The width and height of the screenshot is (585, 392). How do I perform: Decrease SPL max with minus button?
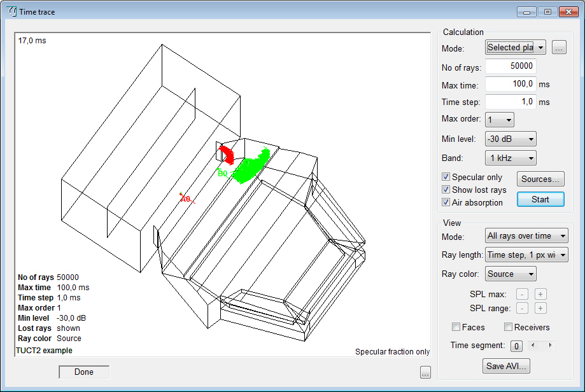[x=522, y=294]
